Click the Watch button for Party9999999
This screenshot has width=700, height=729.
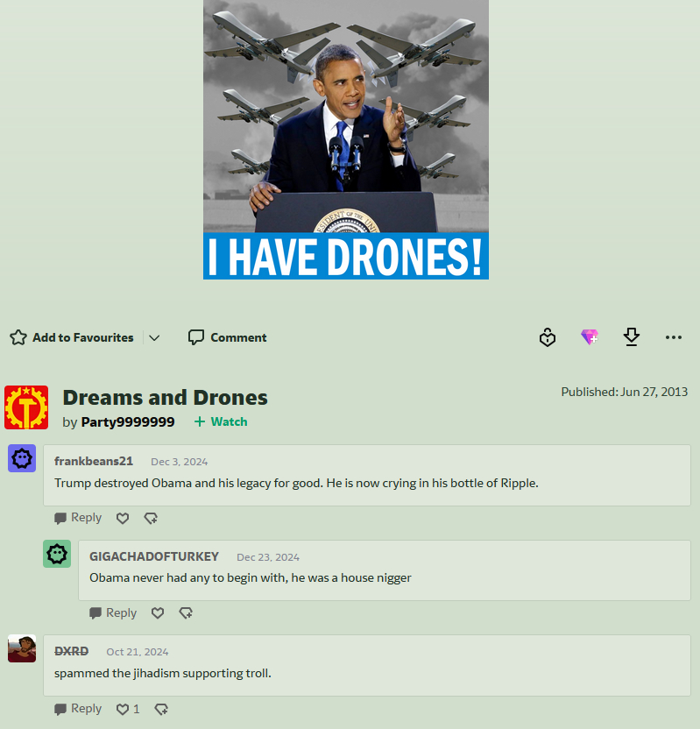(221, 421)
